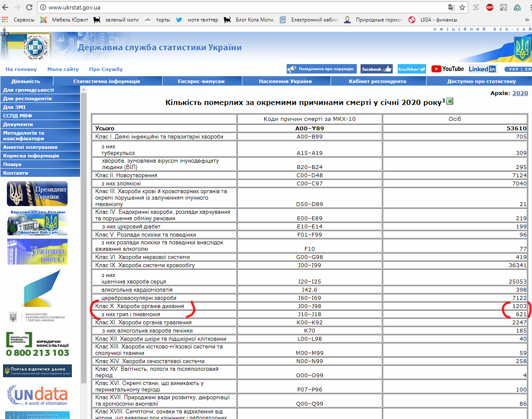532x419 pixels.
Task: Click the blue hooded extension icon
Action: [x=517, y=7]
